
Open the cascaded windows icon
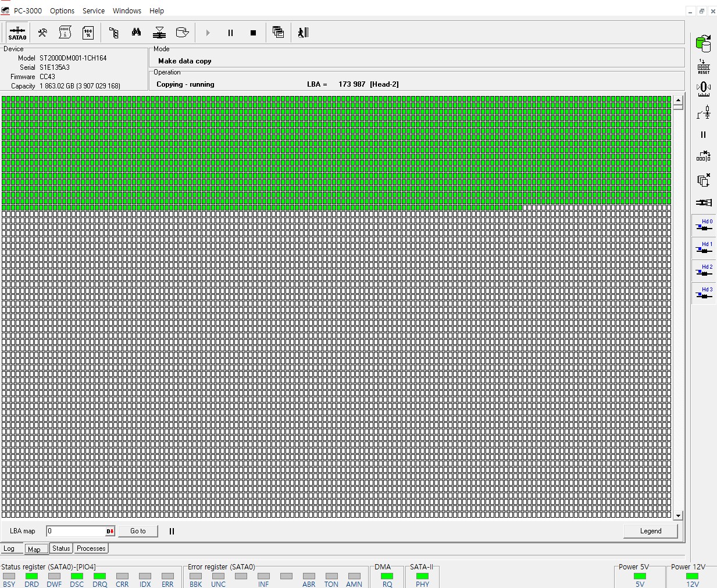coord(279,33)
